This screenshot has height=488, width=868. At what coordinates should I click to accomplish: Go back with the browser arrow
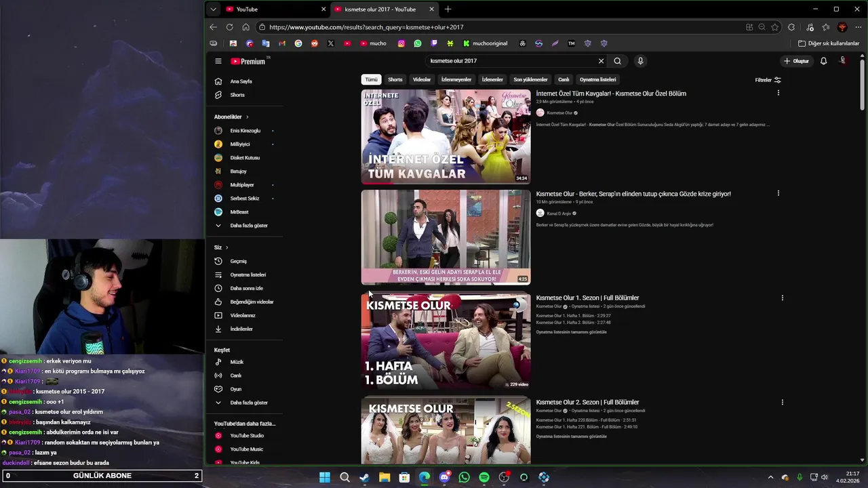pyautogui.click(x=213, y=27)
